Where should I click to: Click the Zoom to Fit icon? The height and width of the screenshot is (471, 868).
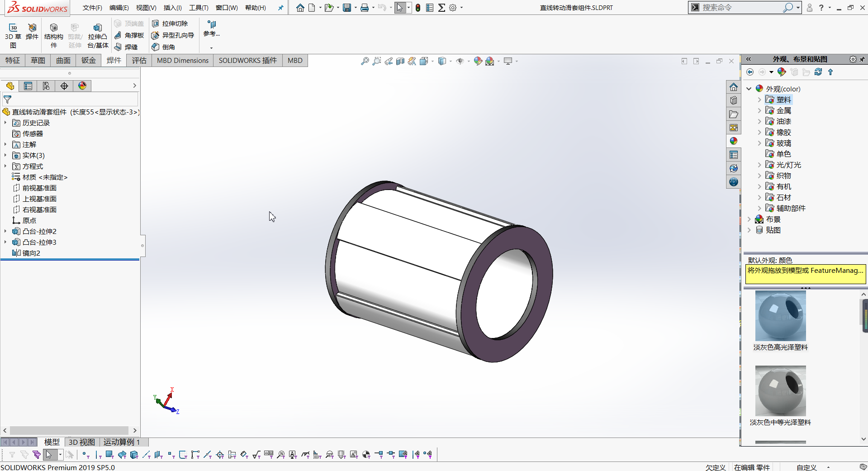tap(365, 61)
